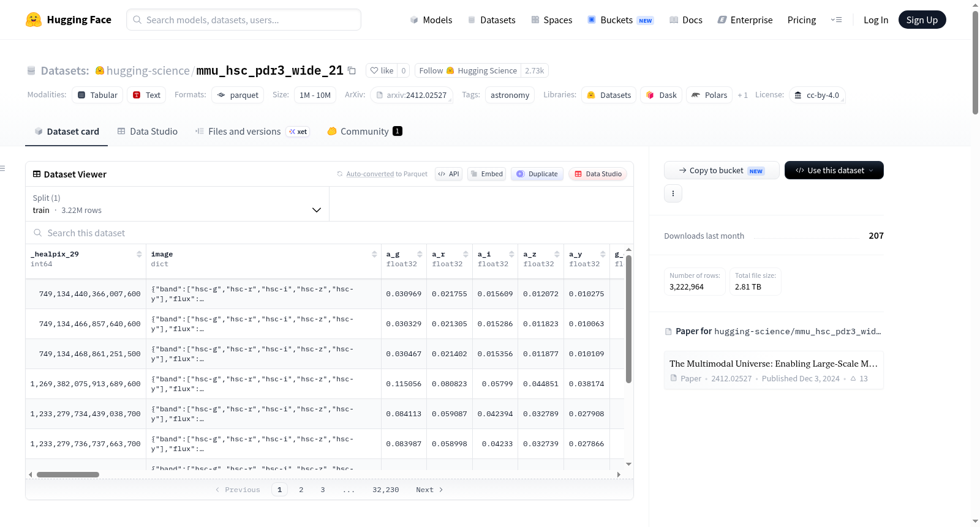Open the Tabular modality tag
The image size is (980, 527).
tap(97, 95)
